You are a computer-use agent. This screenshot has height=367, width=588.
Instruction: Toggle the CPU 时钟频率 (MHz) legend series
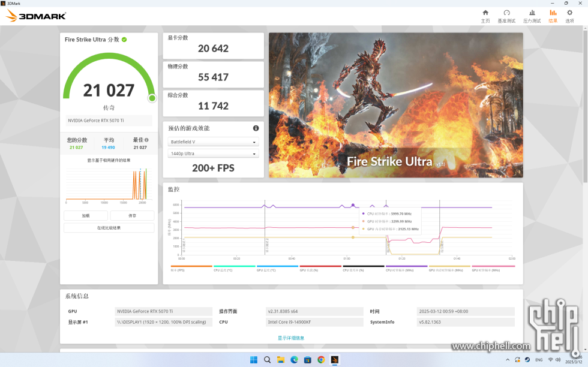point(407,269)
